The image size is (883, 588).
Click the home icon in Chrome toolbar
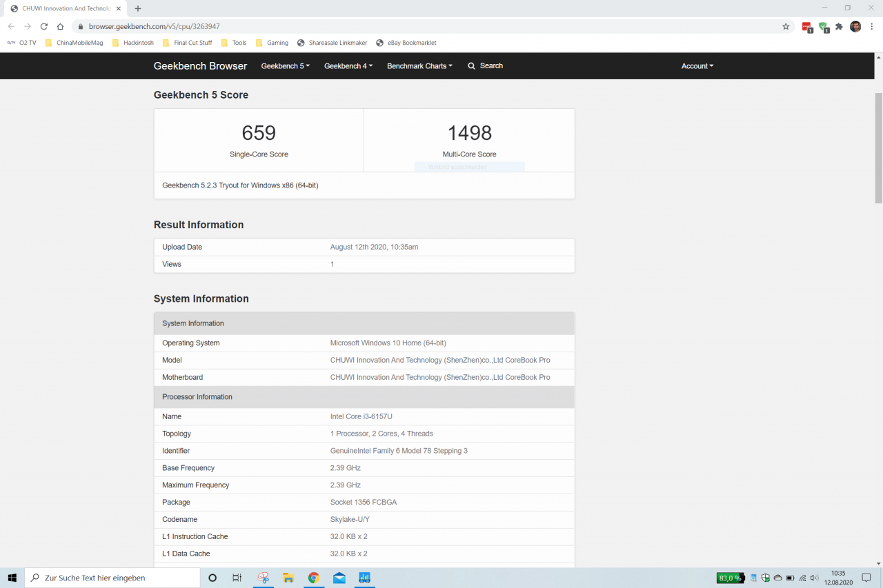click(x=60, y=26)
